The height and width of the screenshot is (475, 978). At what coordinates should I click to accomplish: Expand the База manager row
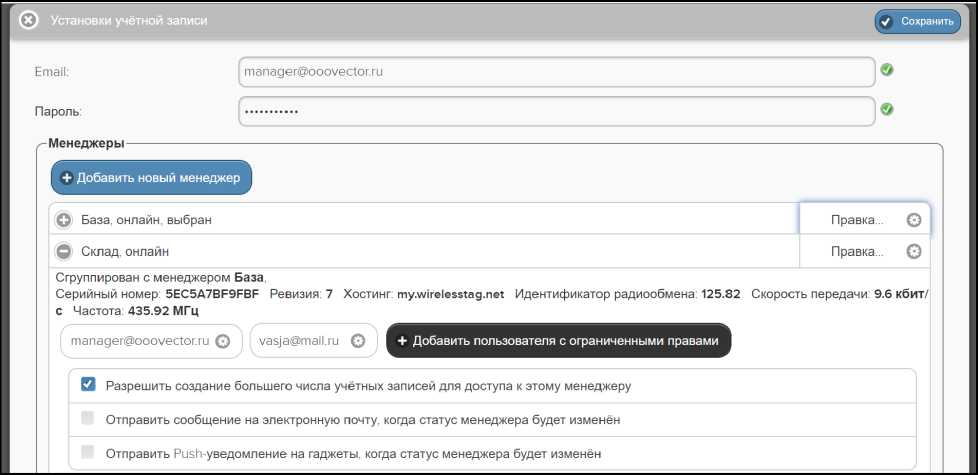(x=64, y=220)
